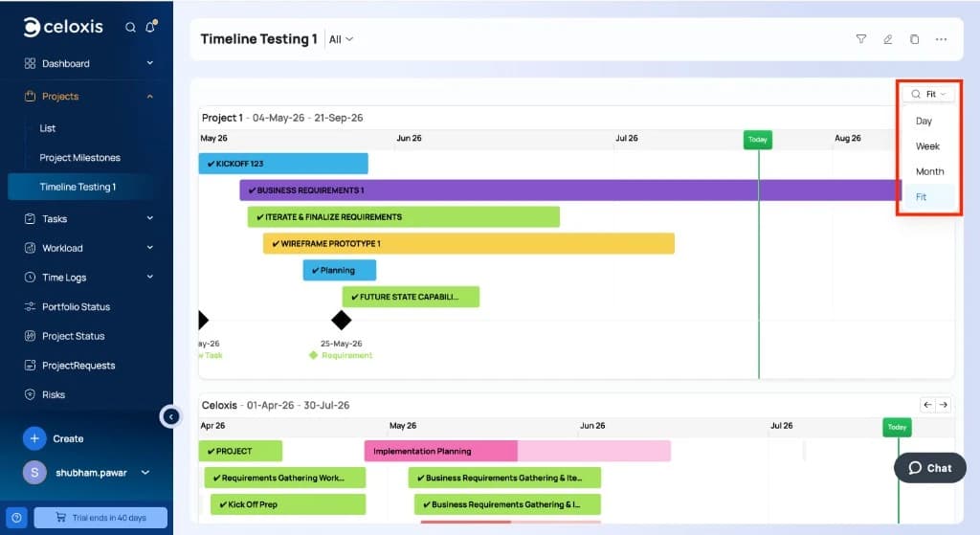This screenshot has width=980, height=535.
Task: Expand the Dashboard menu chevron
Action: (x=150, y=63)
